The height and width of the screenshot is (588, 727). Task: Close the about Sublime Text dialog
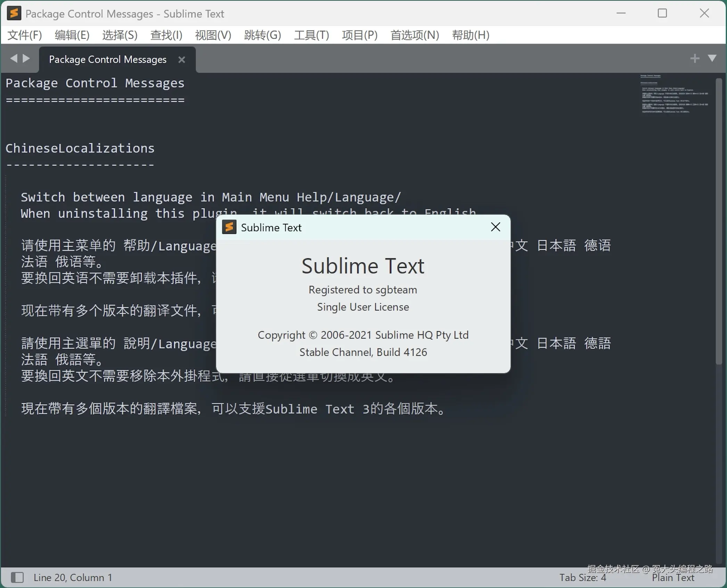pos(495,227)
